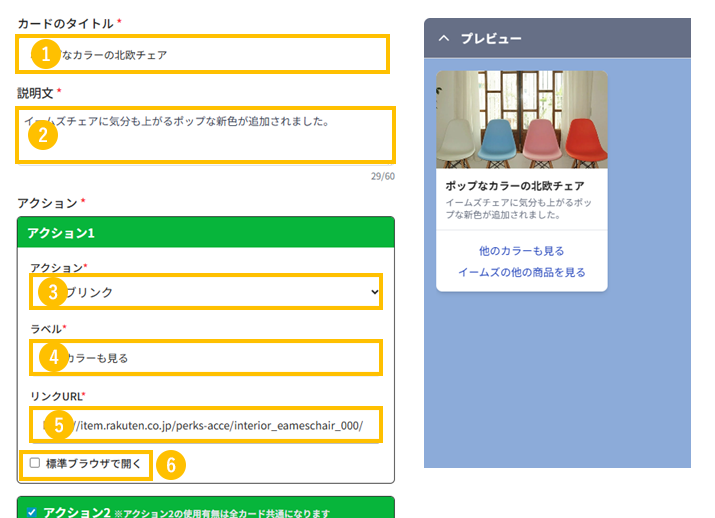Image resolution: width=715 pixels, height=518 pixels.
Task: Click the yellow number 5 badge
Action: (59, 425)
